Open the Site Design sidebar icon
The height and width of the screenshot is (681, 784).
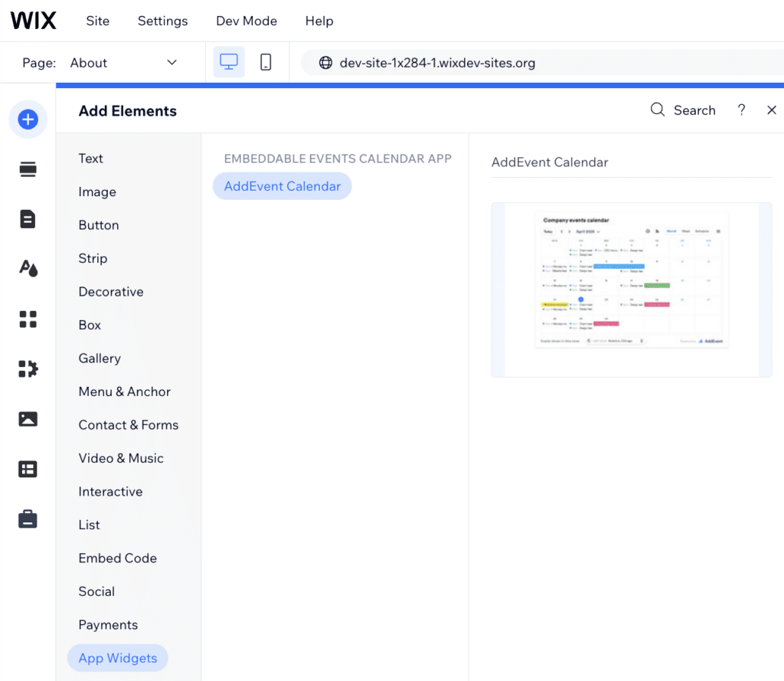pos(28,269)
